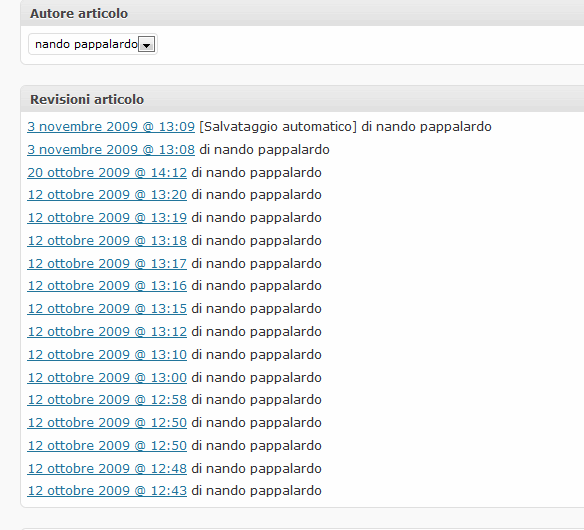
Task: View revision 12 ottobre 2009 @ 13:20
Action: pos(107,195)
